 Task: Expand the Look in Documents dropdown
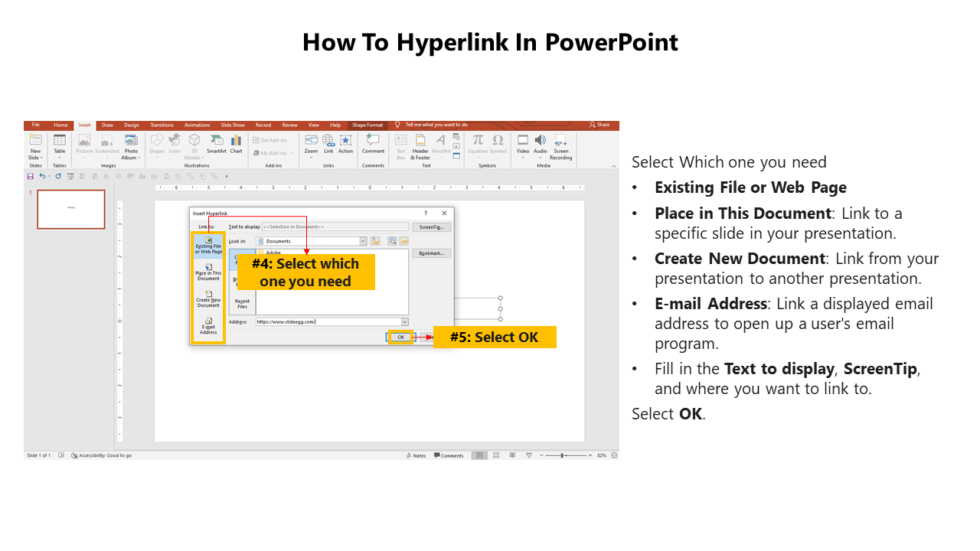coord(363,241)
